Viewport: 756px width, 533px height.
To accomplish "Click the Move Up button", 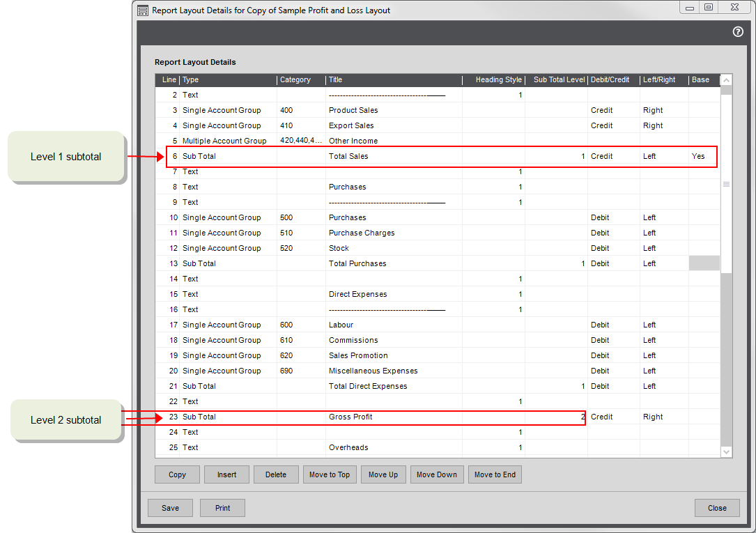I will [x=383, y=474].
